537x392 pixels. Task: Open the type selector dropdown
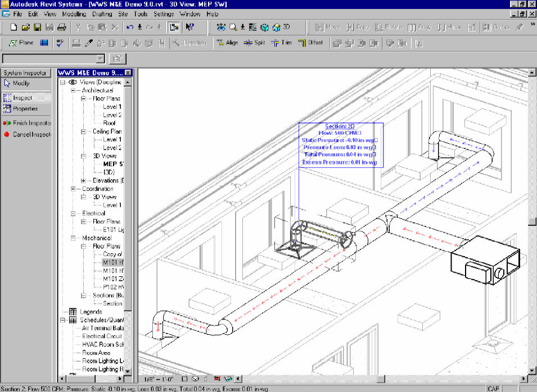click(100, 59)
